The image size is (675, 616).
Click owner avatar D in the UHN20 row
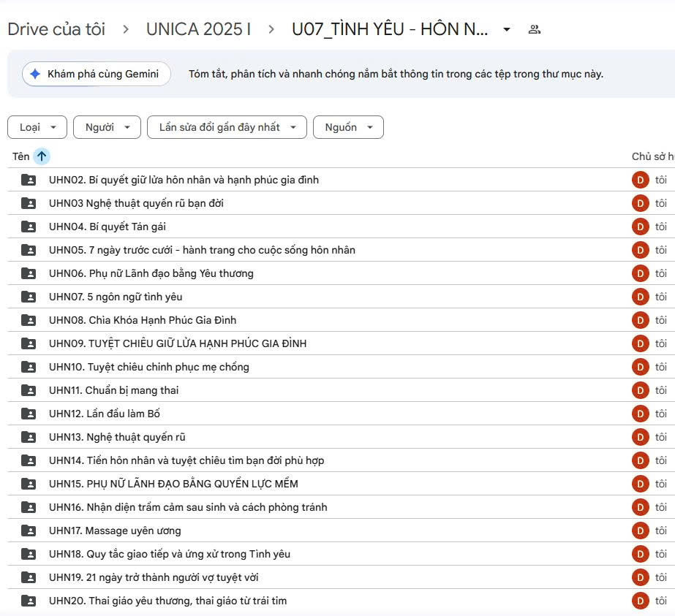640,601
